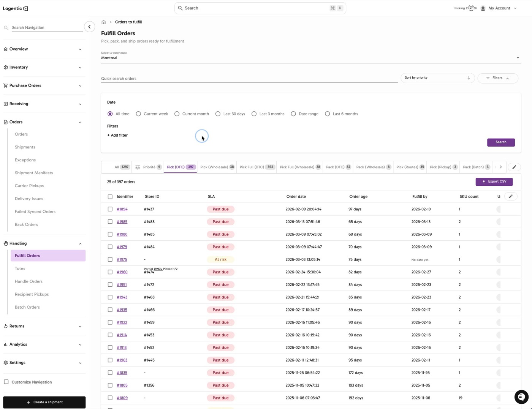Click the Orders clipboard icon
532x409 pixels.
coord(5,122)
